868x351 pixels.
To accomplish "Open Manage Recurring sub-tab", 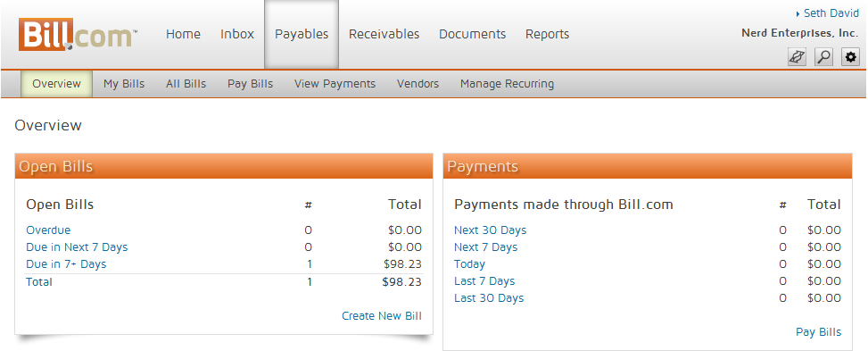I will point(507,84).
